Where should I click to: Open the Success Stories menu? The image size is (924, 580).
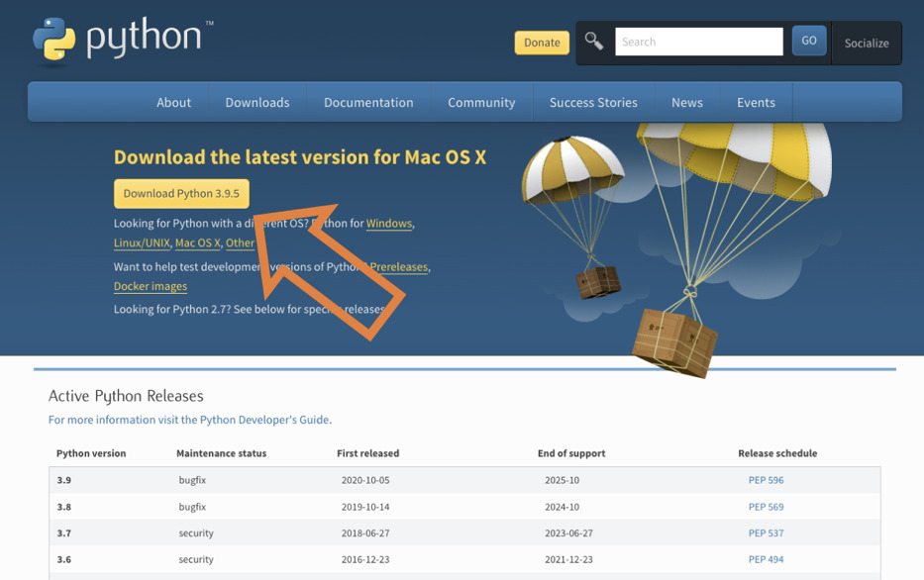[x=593, y=103]
